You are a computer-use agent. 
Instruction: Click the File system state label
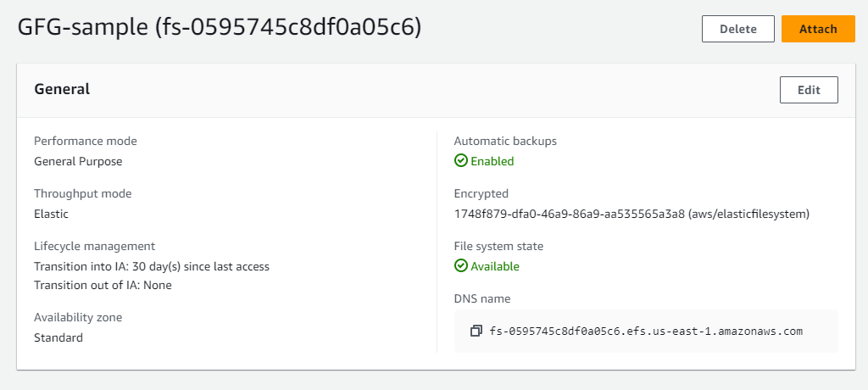(498, 246)
